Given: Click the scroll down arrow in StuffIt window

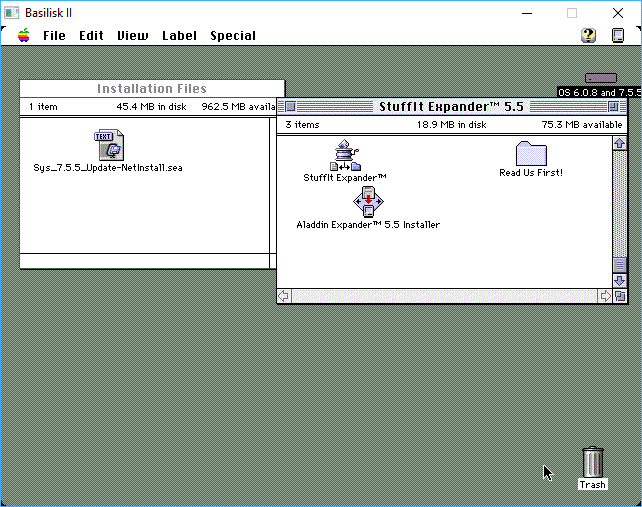Looking at the screenshot, I should pos(619,281).
